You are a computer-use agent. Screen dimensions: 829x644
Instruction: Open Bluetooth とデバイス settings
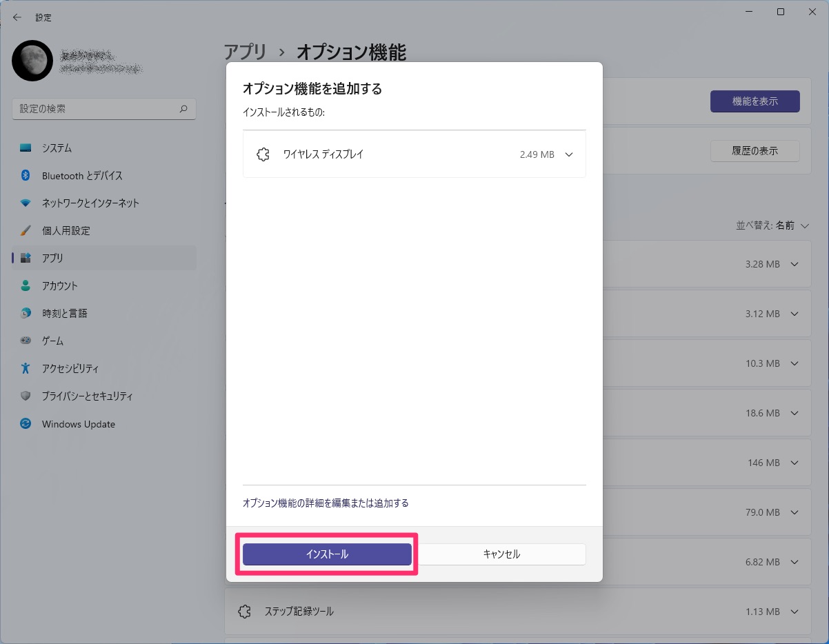[x=104, y=176]
